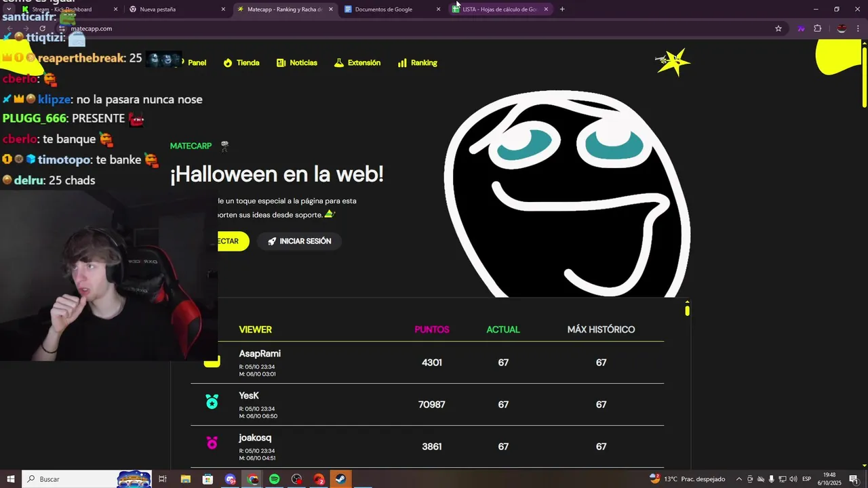Image resolution: width=868 pixels, height=488 pixels.
Task: Click the purple extension icon in toolbar
Action: pos(801,28)
